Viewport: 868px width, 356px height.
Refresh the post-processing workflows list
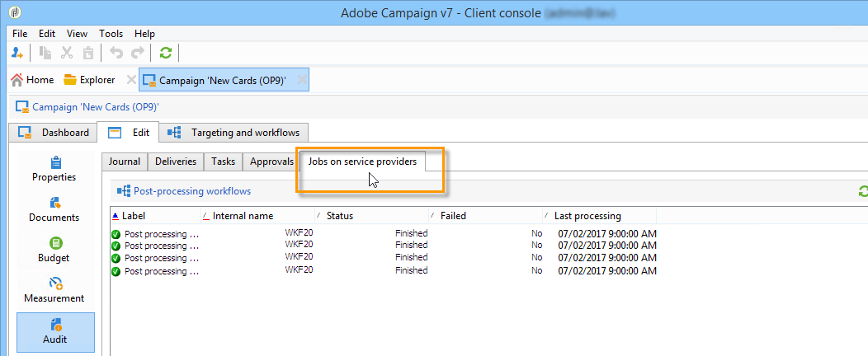click(x=863, y=191)
